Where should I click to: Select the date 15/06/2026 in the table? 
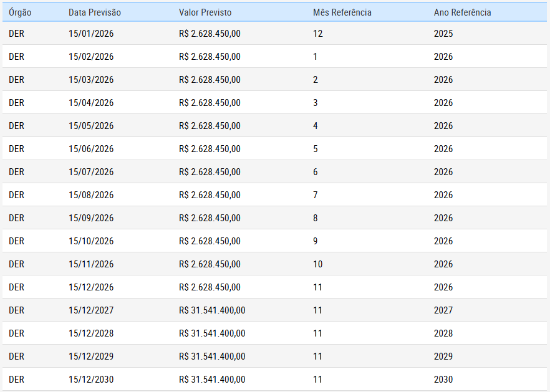pyautogui.click(x=91, y=149)
